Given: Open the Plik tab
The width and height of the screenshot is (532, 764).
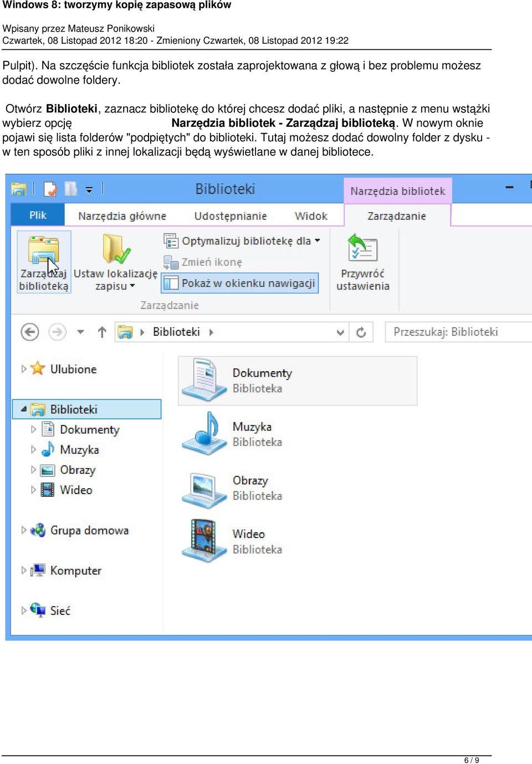Looking at the screenshot, I should (x=38, y=215).
